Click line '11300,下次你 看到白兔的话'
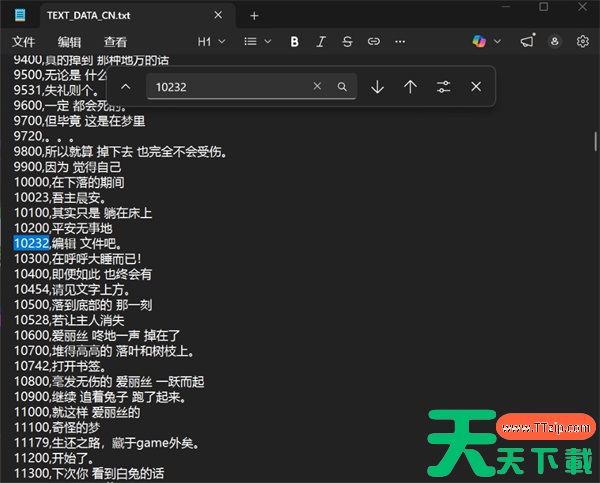This screenshot has width=600, height=483. 89,473
